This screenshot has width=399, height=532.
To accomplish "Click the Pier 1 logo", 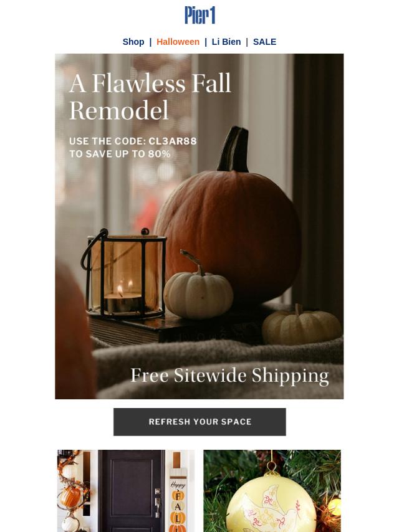I will click(x=199, y=16).
